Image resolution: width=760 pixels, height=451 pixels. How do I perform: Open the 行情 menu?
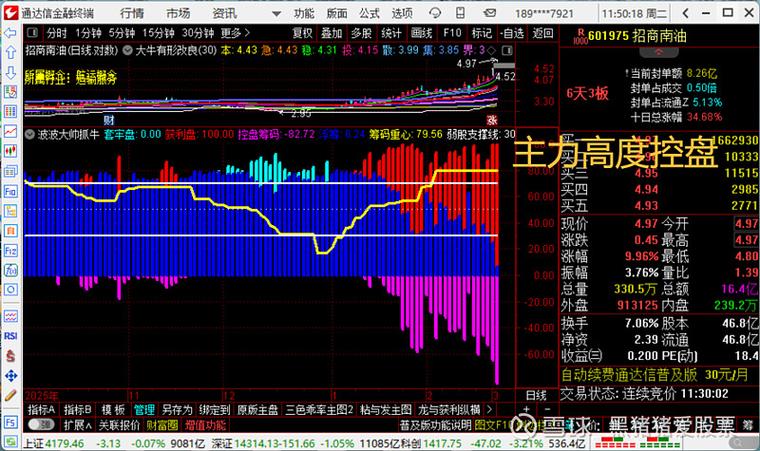pyautogui.click(x=131, y=13)
